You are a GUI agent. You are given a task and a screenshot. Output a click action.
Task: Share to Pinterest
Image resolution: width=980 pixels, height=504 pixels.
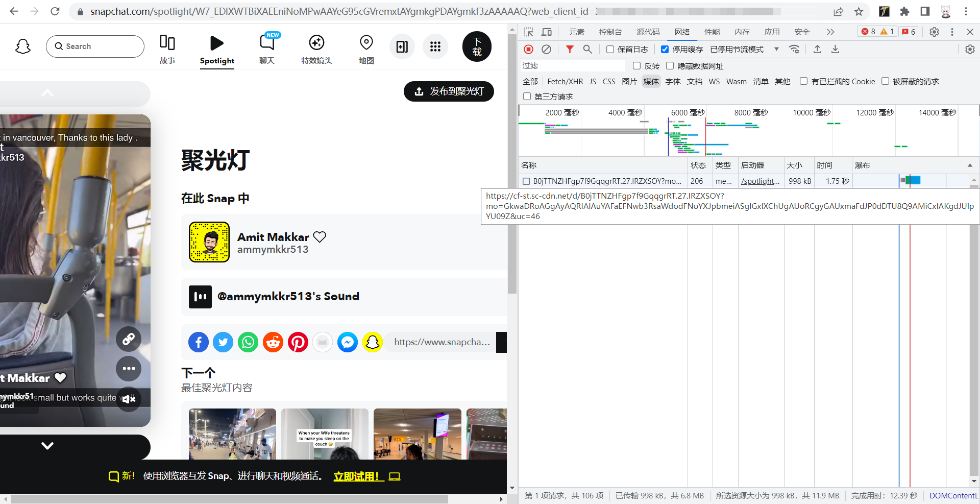pos(298,342)
